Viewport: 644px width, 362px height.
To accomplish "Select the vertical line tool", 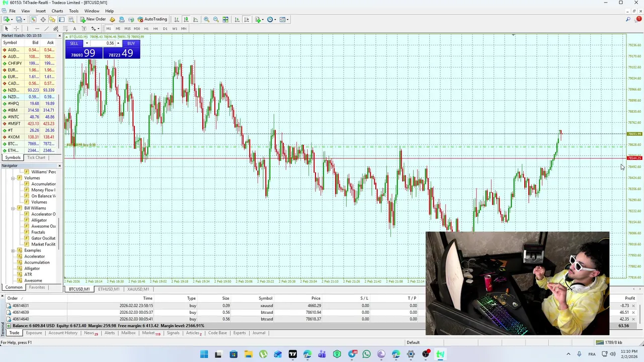I will [x=28, y=29].
